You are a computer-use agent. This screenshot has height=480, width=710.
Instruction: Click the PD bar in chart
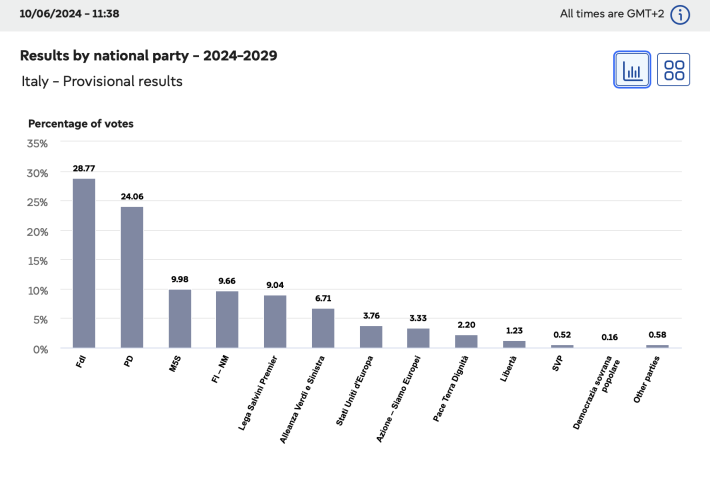pos(132,277)
